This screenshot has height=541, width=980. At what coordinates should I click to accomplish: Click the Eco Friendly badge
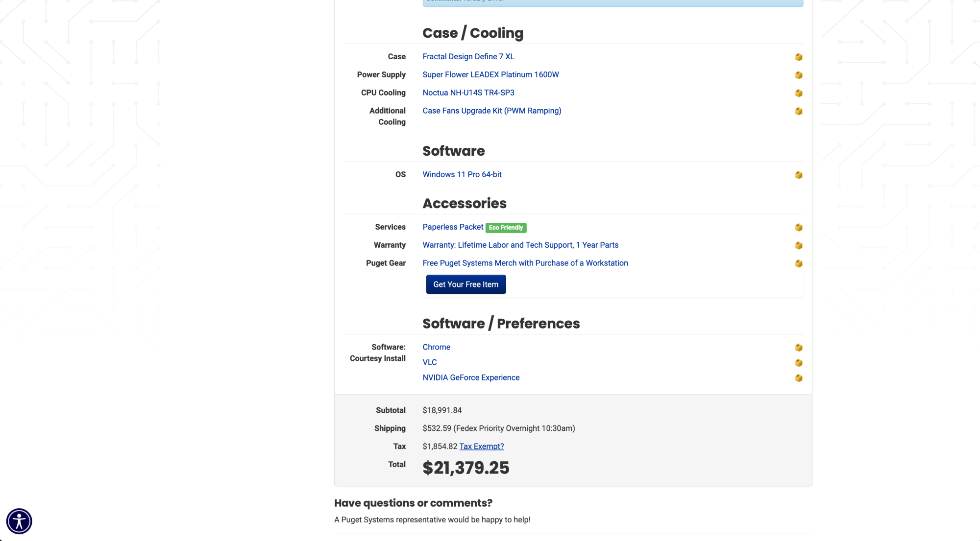(x=506, y=228)
